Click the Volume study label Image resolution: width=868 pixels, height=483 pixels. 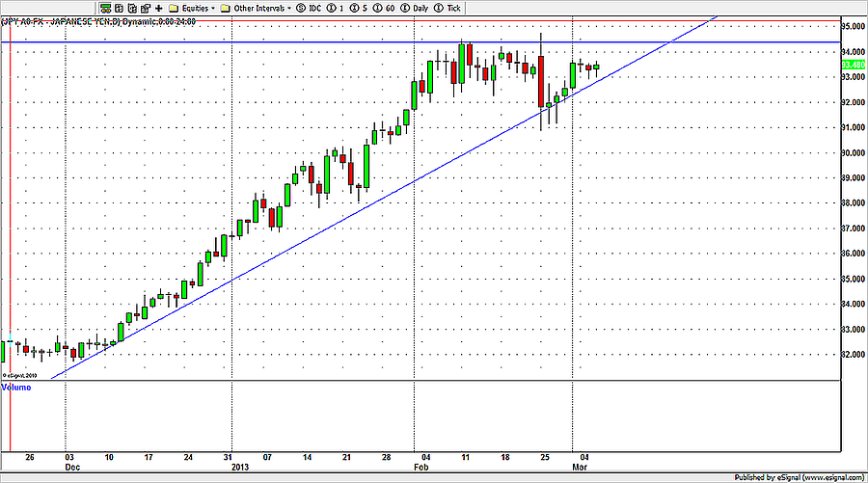pyautogui.click(x=15, y=388)
